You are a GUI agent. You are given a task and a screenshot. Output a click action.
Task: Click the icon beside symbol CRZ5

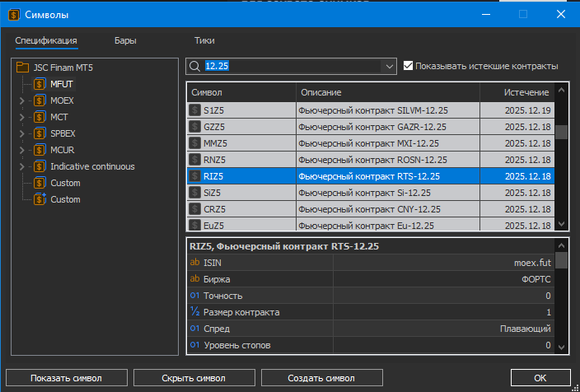point(194,208)
